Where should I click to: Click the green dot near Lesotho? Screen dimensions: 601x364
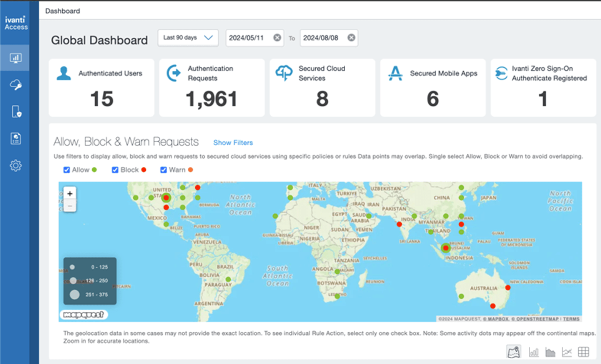[x=337, y=296]
